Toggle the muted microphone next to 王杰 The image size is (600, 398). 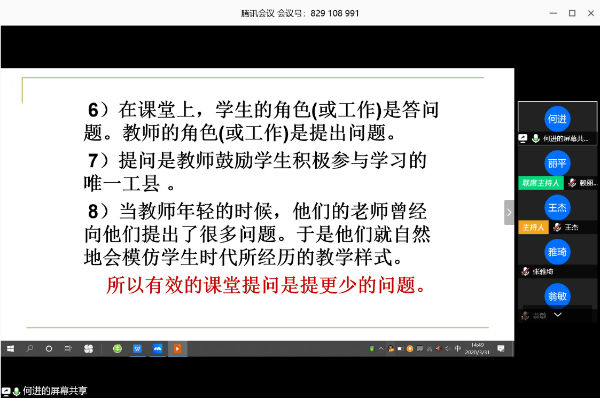[x=557, y=227]
